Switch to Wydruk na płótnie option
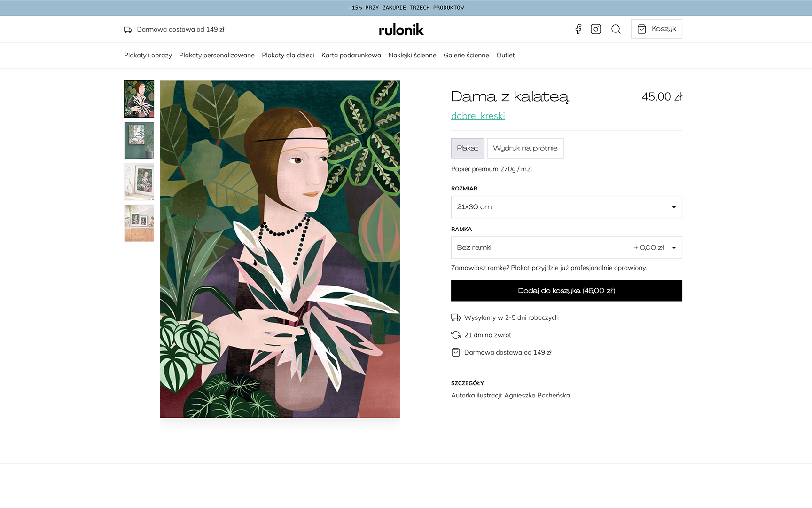 tap(525, 148)
